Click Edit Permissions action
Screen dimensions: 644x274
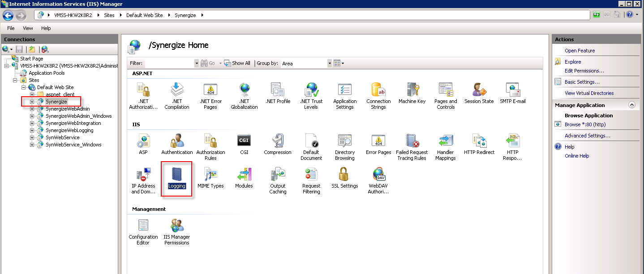(x=584, y=71)
